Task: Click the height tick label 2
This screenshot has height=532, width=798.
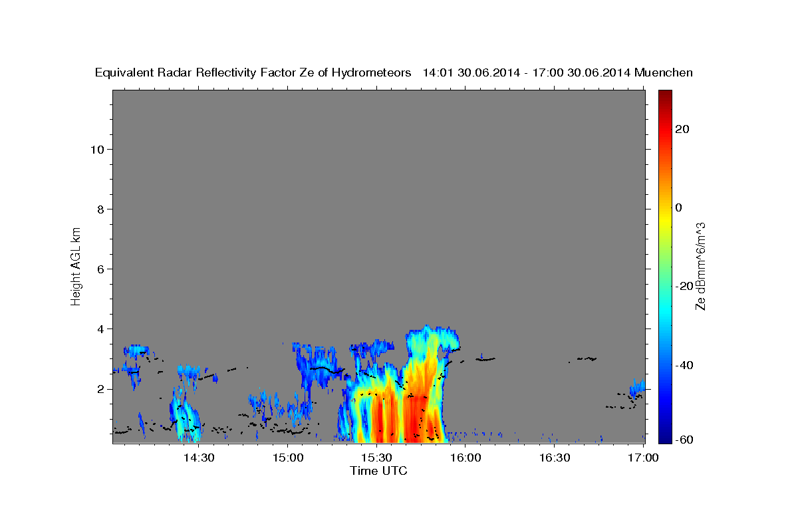Action: [100, 388]
